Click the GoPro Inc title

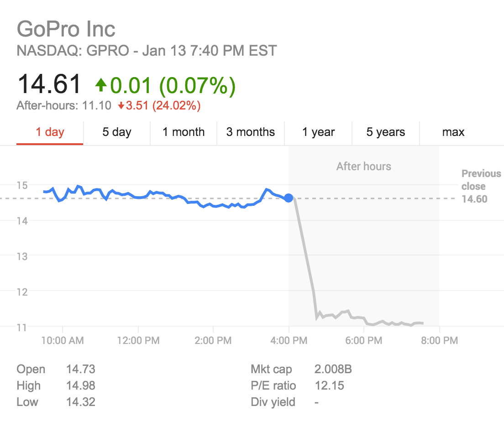(66, 29)
